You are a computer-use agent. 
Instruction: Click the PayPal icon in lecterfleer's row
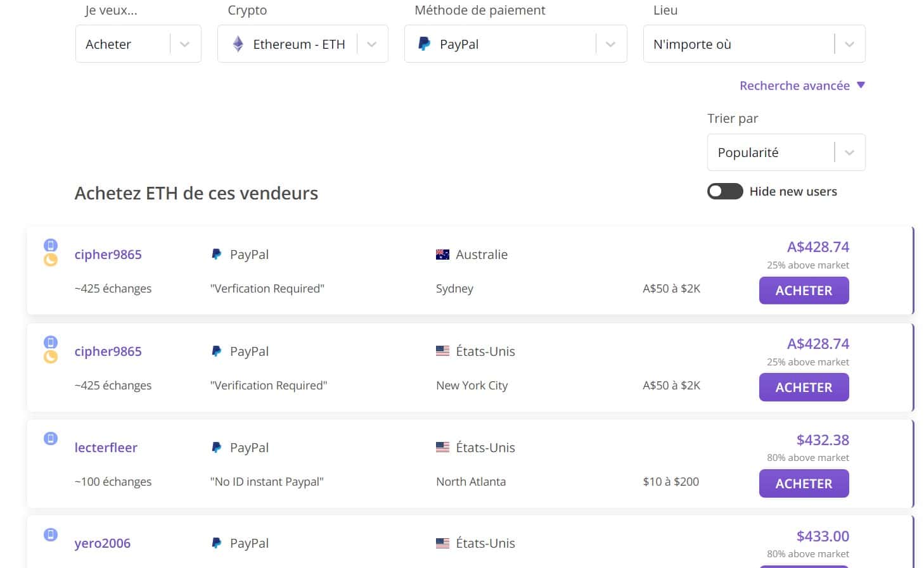click(216, 448)
